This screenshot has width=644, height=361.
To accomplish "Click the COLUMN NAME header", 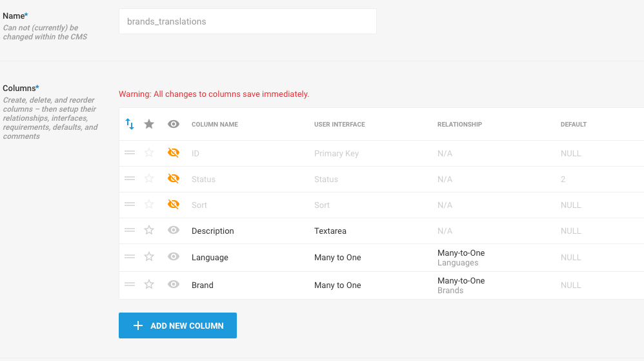I will pos(215,124).
